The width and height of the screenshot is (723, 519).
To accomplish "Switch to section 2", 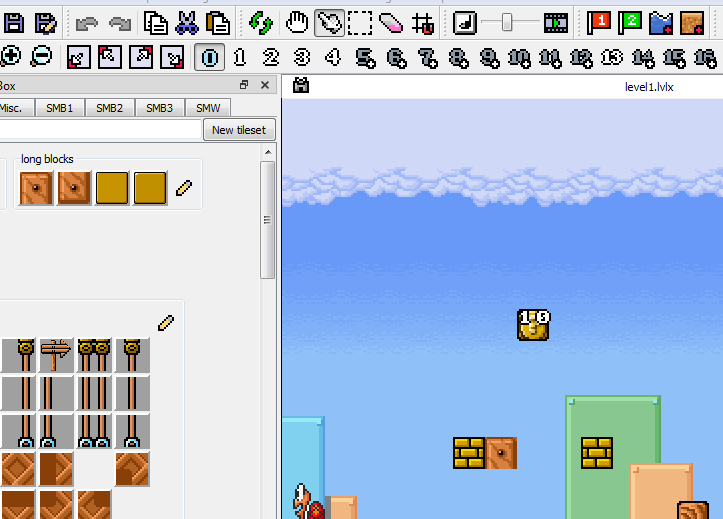I will (271, 57).
